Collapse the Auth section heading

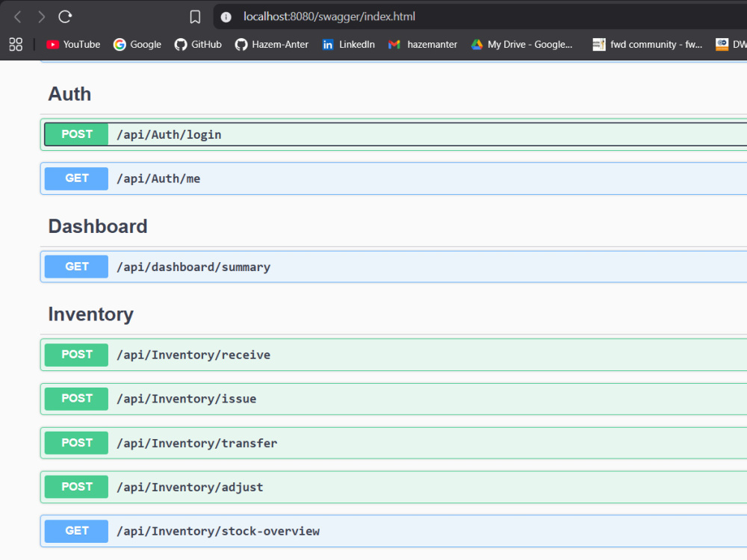pyautogui.click(x=69, y=94)
